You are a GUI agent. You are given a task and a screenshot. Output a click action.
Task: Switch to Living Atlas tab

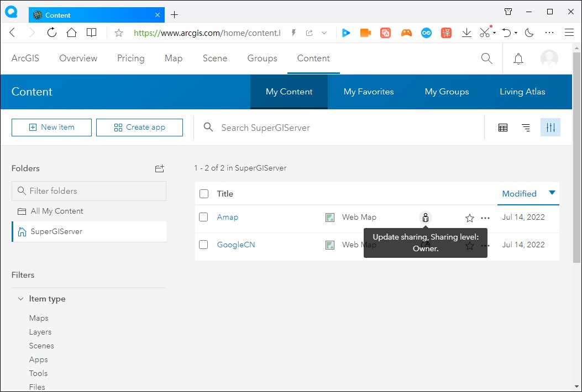(x=522, y=92)
